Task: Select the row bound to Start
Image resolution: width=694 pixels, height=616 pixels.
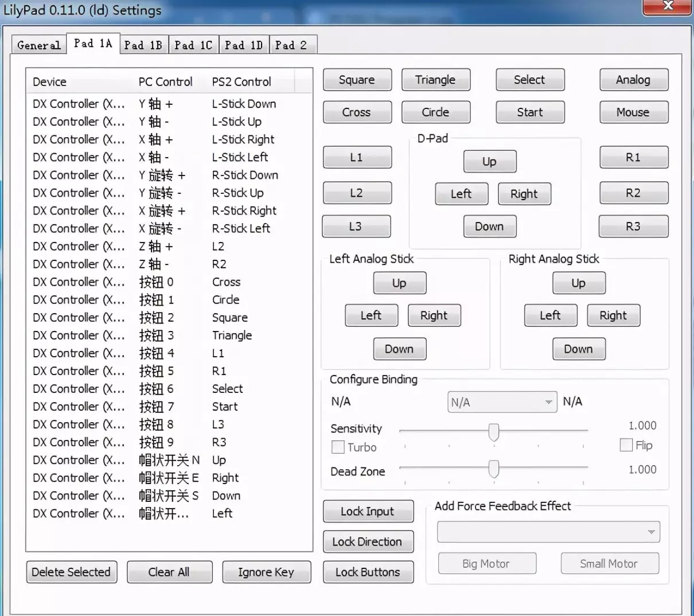Action: click(x=169, y=406)
